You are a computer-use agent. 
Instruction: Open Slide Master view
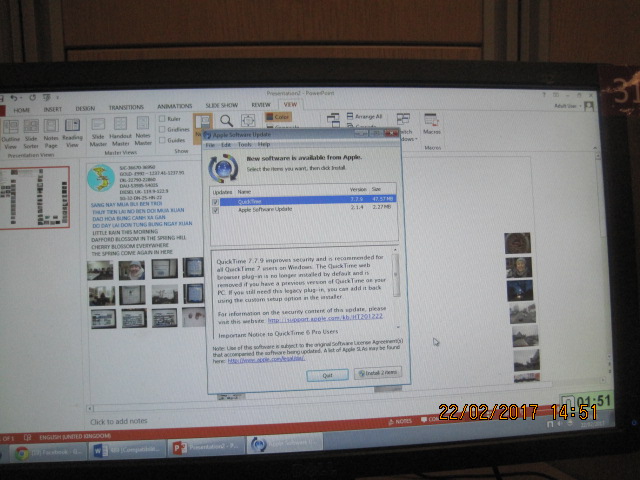point(98,132)
